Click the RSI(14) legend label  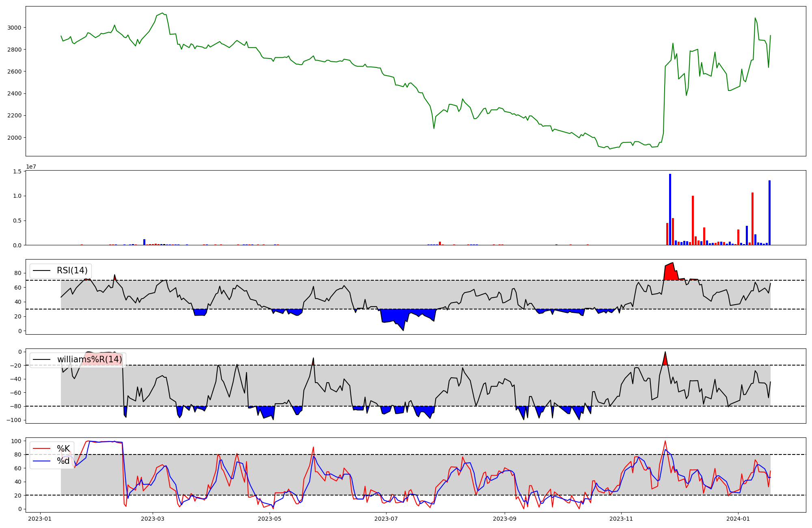click(72, 270)
